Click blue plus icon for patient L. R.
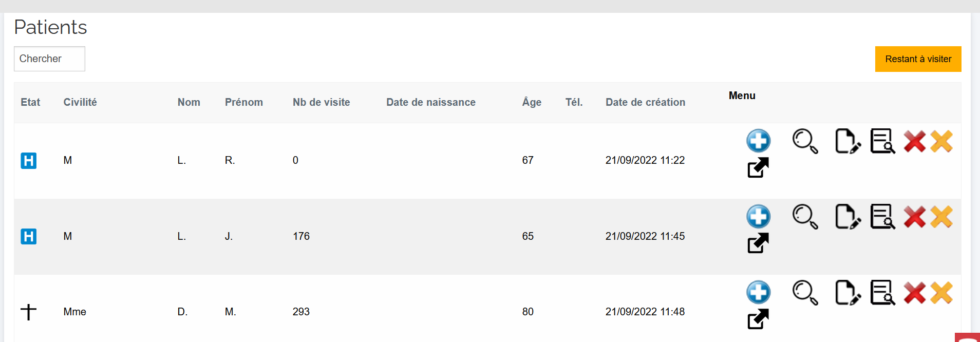This screenshot has height=342, width=980. coord(758,141)
